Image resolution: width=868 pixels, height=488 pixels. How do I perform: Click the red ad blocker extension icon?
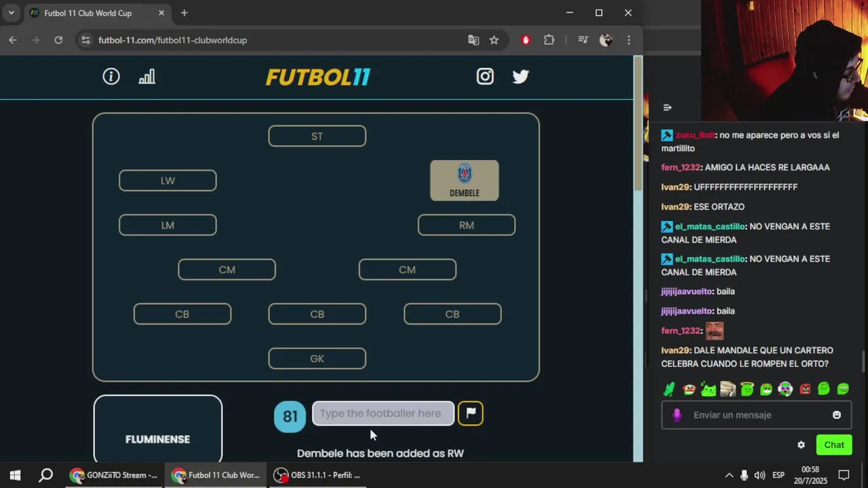tap(526, 40)
